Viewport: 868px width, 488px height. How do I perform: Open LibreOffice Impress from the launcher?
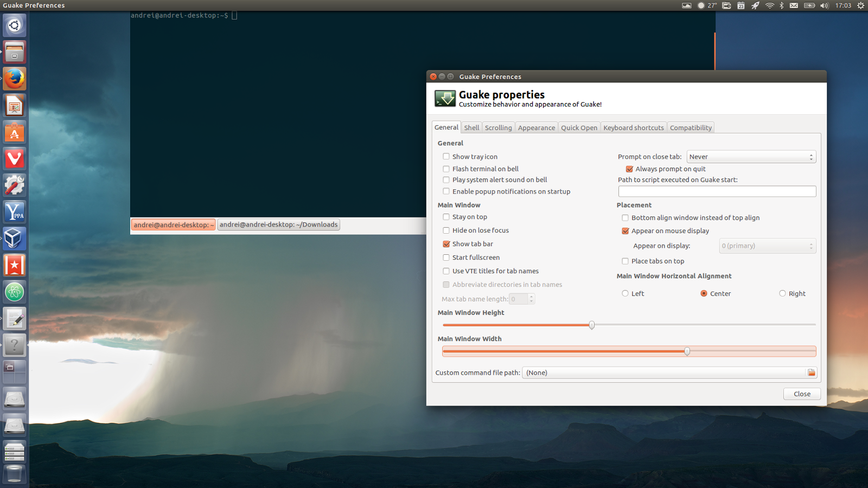15,105
